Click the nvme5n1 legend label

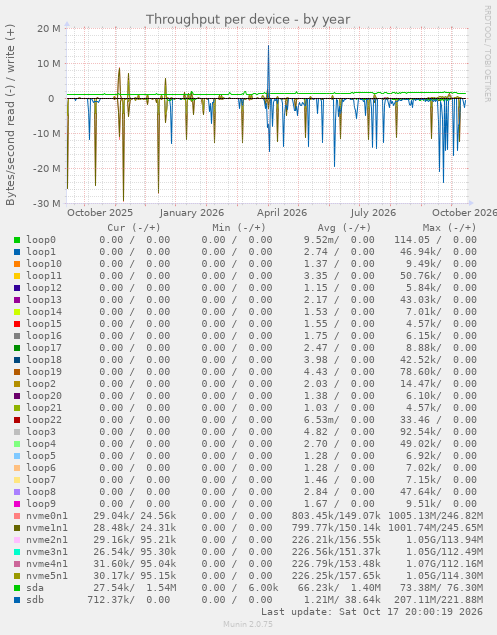point(47,576)
